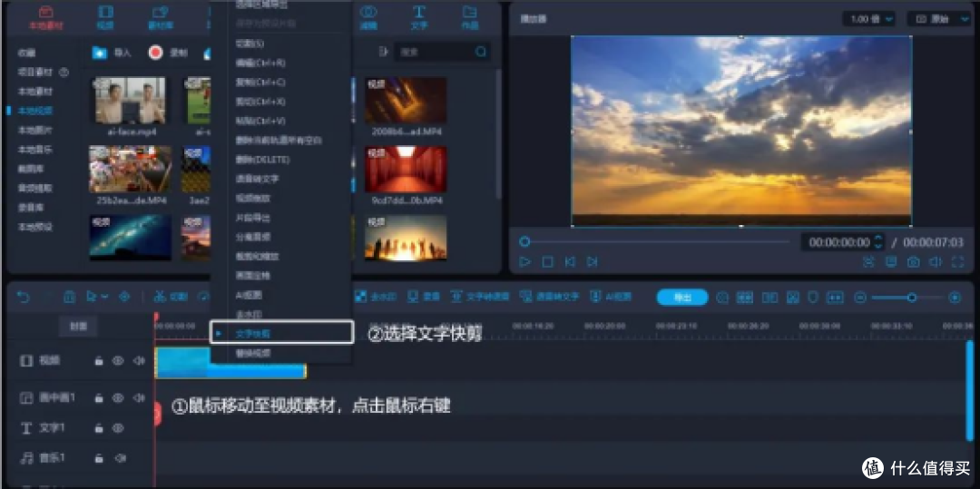Click the 封面 cover button
Viewport: 980px width, 489px height.
point(78,326)
